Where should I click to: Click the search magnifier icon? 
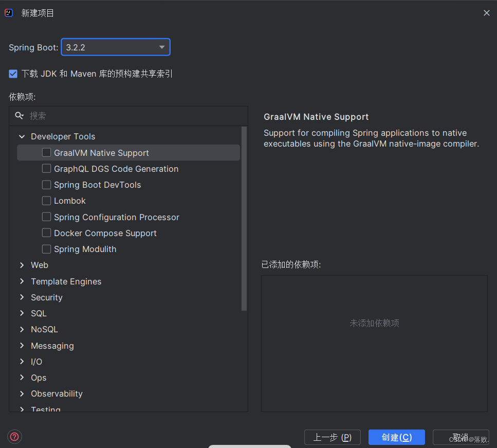[20, 116]
